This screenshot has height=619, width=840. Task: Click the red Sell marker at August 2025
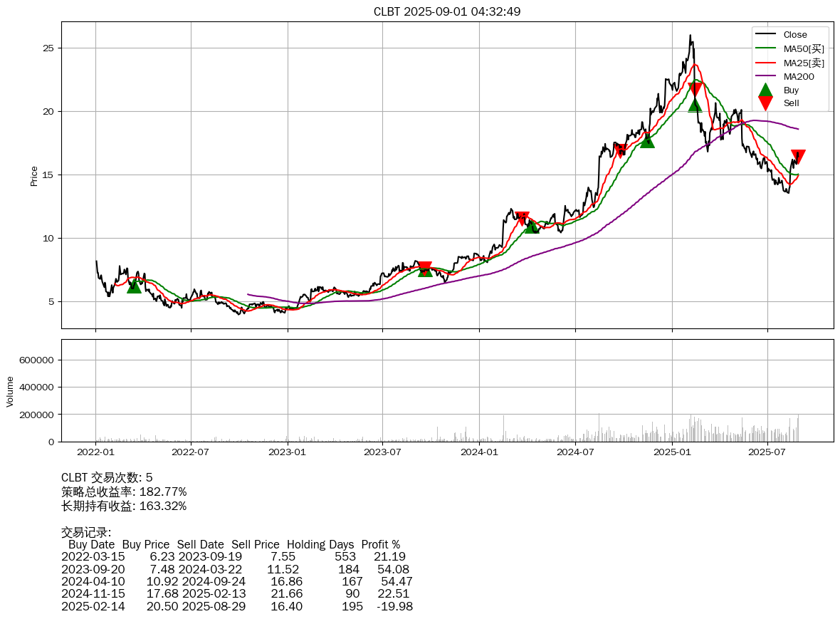click(x=798, y=157)
